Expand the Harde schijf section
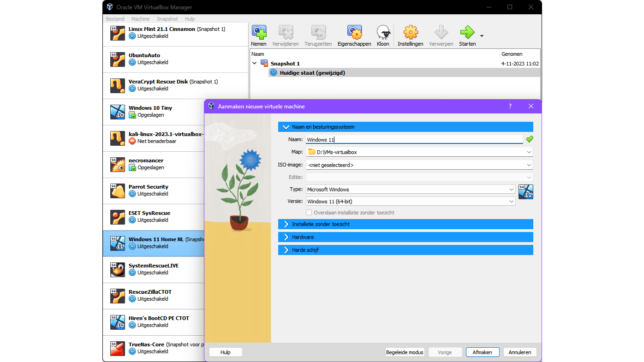The width and height of the screenshot is (644, 362). (405, 250)
